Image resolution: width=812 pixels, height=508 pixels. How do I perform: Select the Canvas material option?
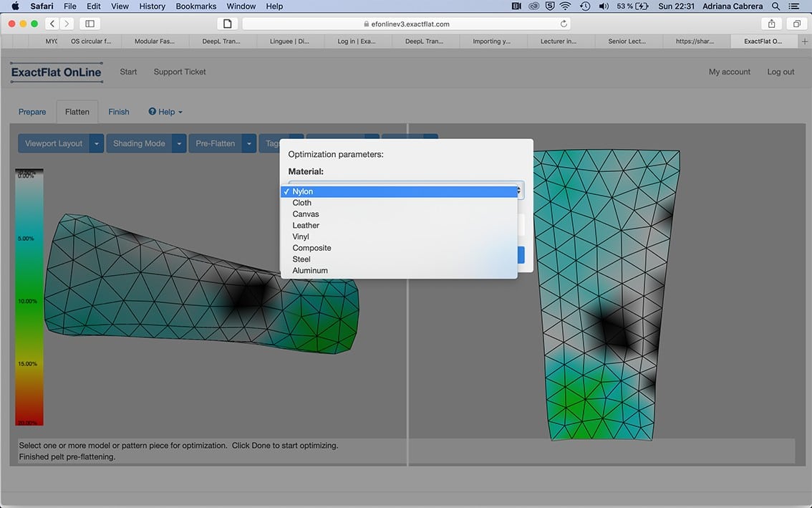pyautogui.click(x=306, y=214)
